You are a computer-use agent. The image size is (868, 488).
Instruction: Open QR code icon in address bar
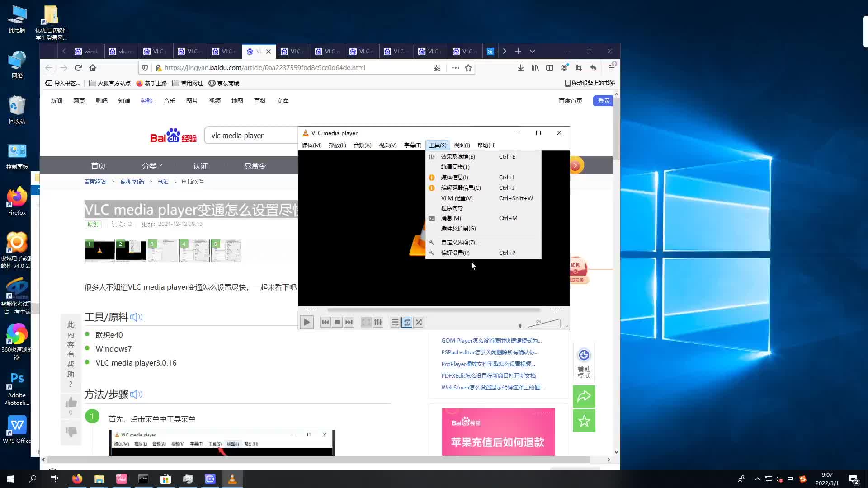tap(437, 68)
